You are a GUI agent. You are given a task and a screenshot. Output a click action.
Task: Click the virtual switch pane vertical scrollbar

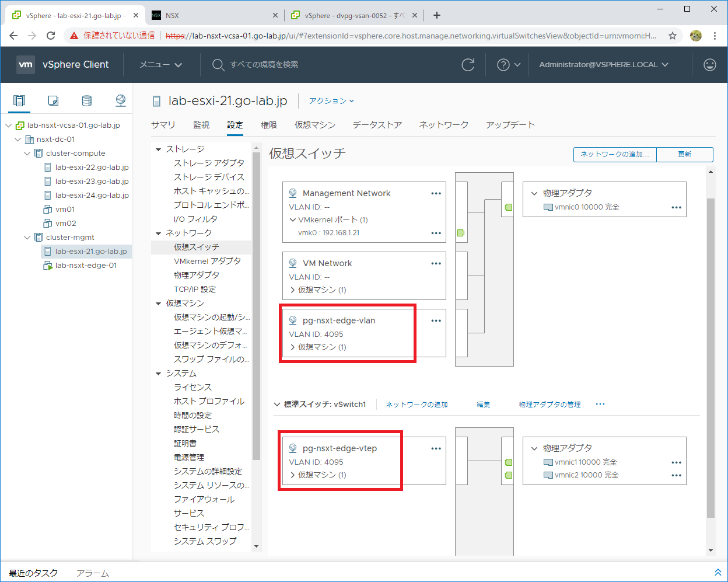pyautogui.click(x=710, y=357)
